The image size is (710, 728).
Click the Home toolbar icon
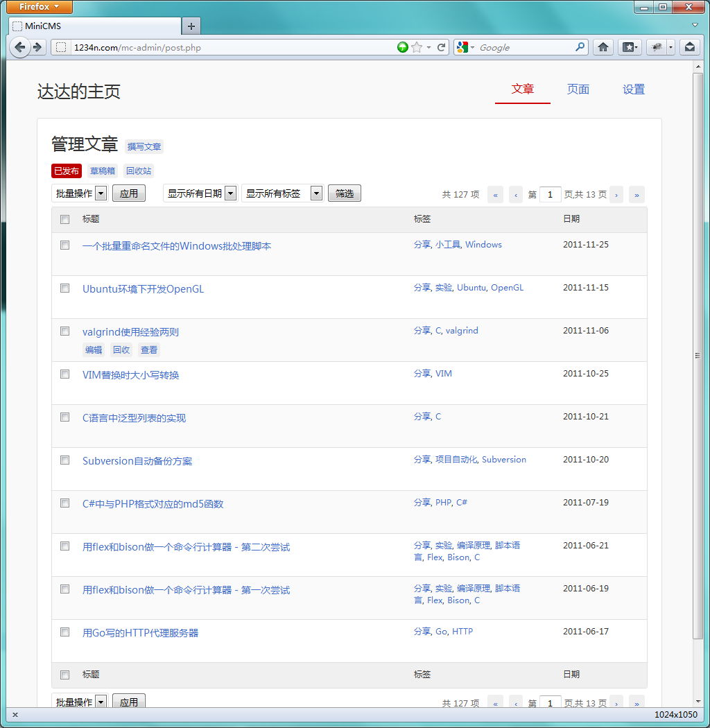point(603,47)
